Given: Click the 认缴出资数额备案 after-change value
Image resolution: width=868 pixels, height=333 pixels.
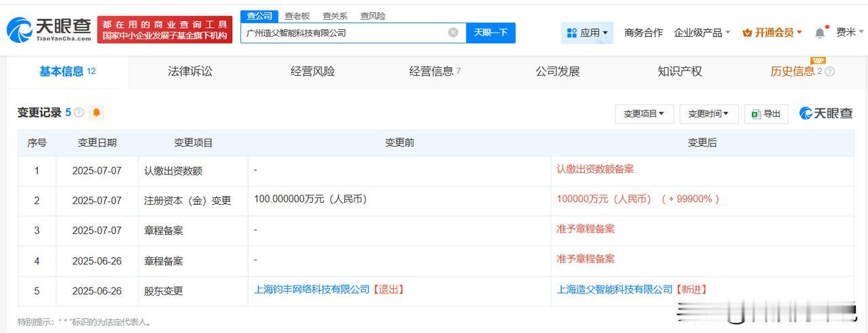Looking at the screenshot, I should point(595,170).
